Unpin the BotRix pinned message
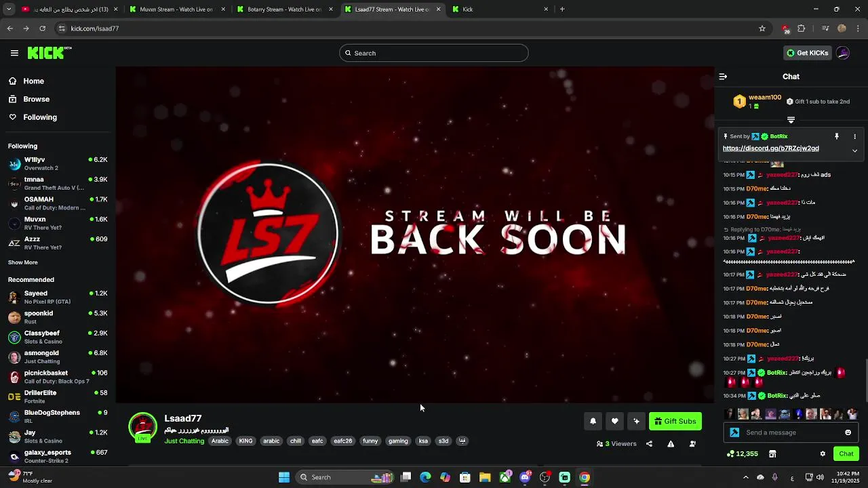The image size is (868, 488). coord(837,136)
